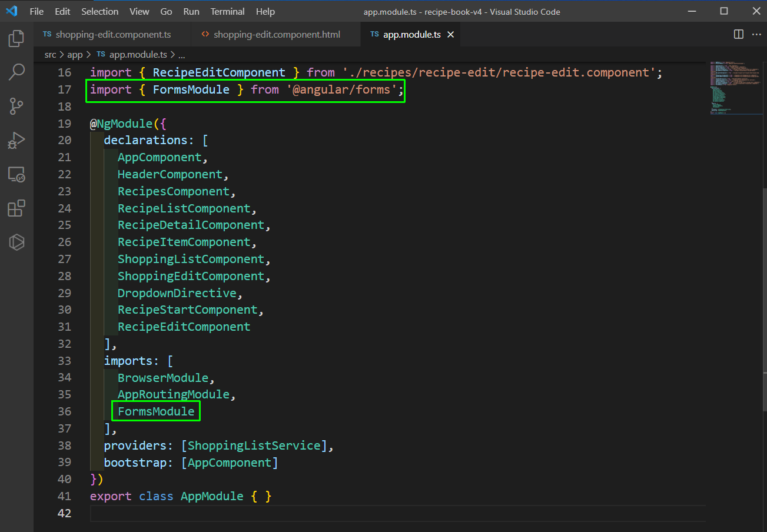Click AppRoutingModule in imports array

pyautogui.click(x=174, y=394)
